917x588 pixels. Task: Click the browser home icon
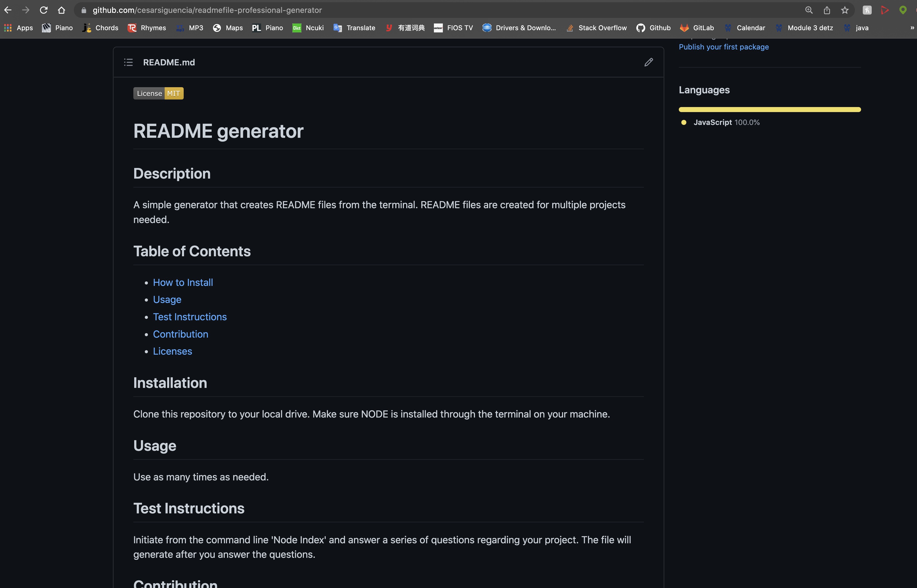tap(62, 10)
